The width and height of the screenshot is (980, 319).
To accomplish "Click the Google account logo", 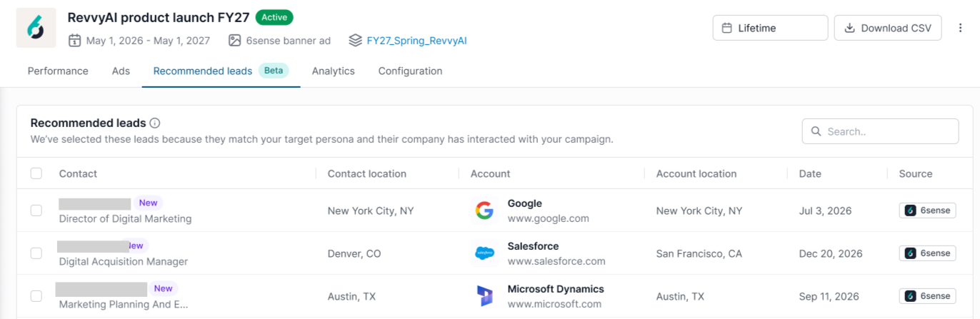I will click(484, 211).
